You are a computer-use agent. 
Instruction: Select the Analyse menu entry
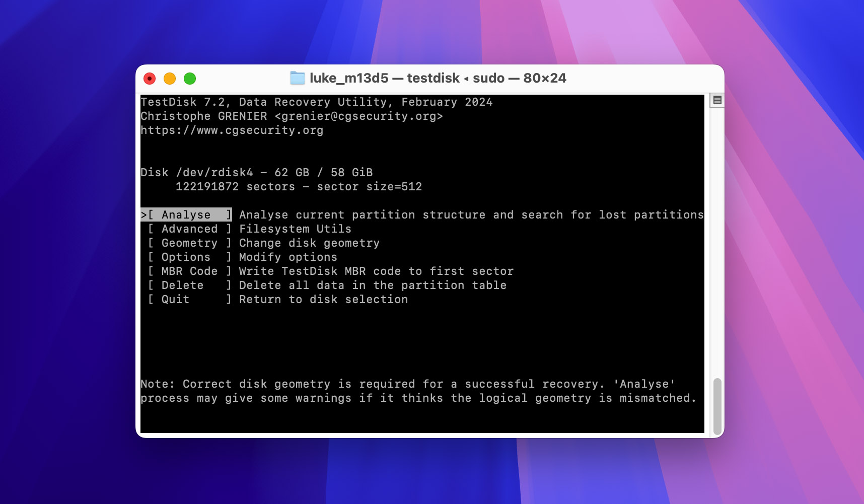click(x=186, y=214)
